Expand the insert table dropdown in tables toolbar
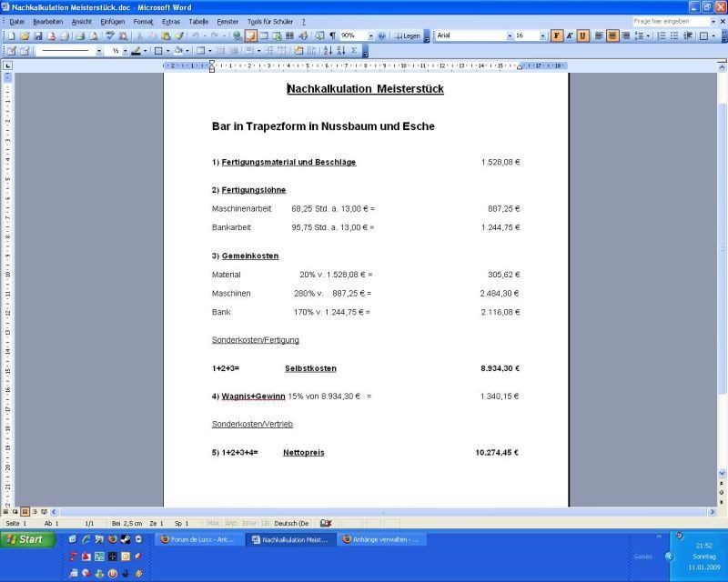Image resolution: width=728 pixels, height=582 pixels. [x=210, y=51]
